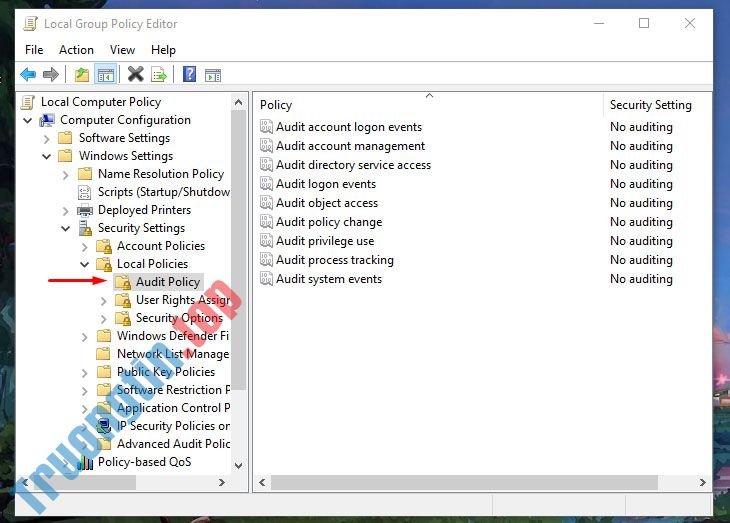The image size is (730, 523).
Task: Maximize the Local Group Policy Editor window
Action: pos(644,23)
